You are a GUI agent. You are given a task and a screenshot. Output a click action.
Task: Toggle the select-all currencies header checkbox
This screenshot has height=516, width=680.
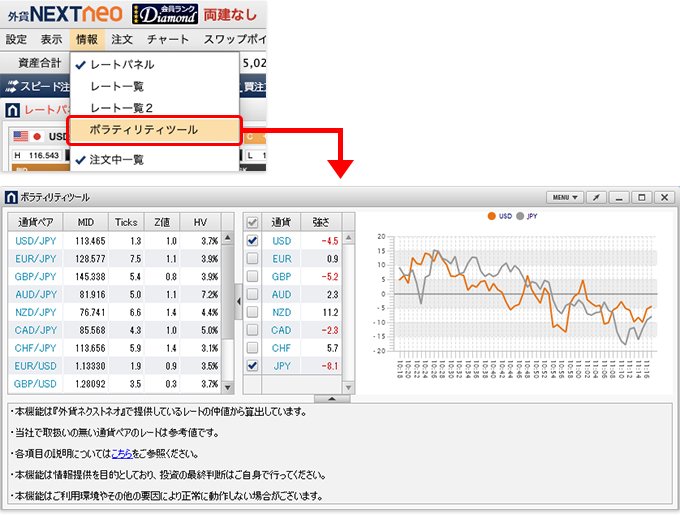pyautogui.click(x=253, y=221)
